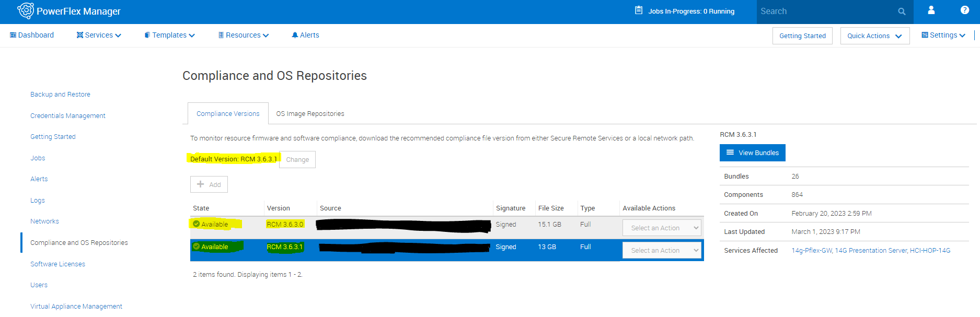Viewport: 980px width, 317px height.
Task: Open the Templates menu label
Action: [x=169, y=35]
